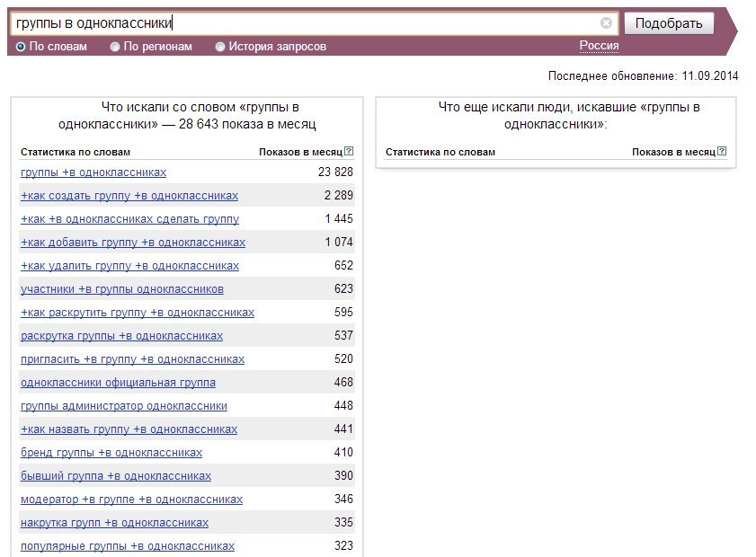This screenshot has width=756, height=557.
Task: Open the help icon beside left 'Показов в месяц'
Action: (x=349, y=151)
